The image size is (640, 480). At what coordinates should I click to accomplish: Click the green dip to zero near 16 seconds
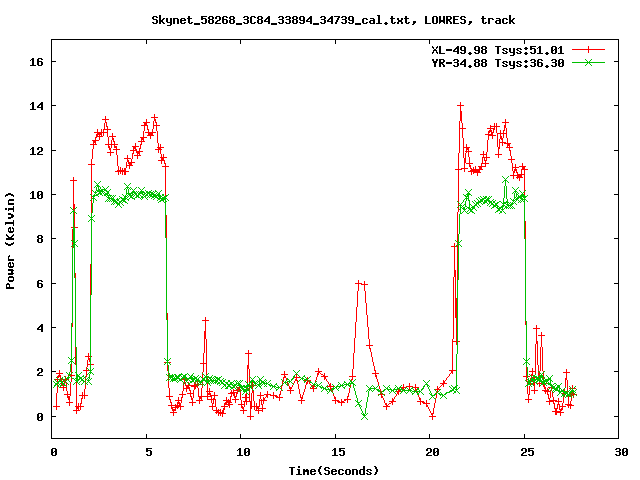(x=364, y=416)
